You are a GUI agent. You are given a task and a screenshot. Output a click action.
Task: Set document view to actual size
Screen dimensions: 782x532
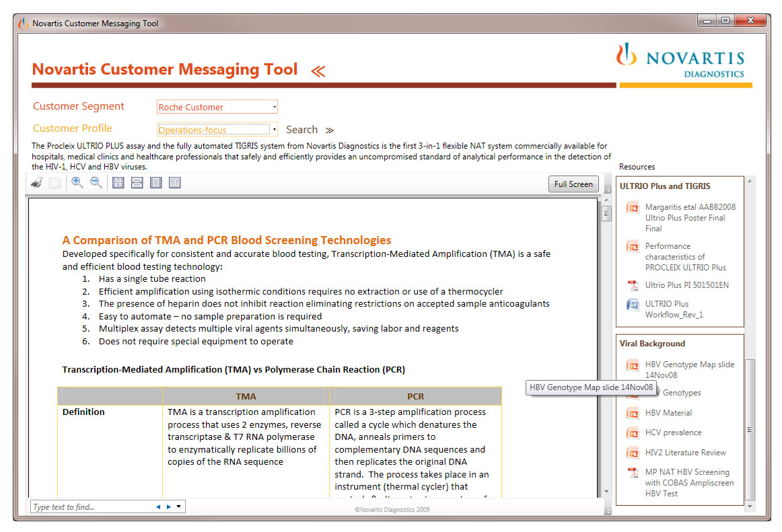tap(118, 183)
